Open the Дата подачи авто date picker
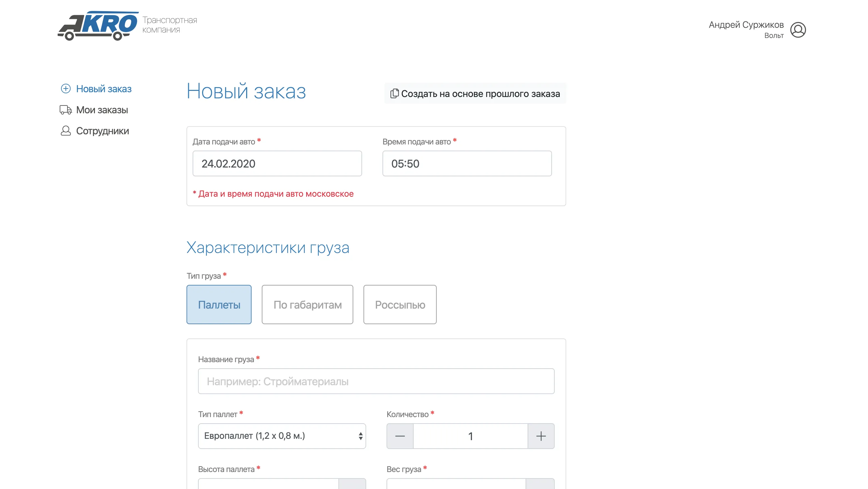The width and height of the screenshot is (868, 489). point(277,163)
